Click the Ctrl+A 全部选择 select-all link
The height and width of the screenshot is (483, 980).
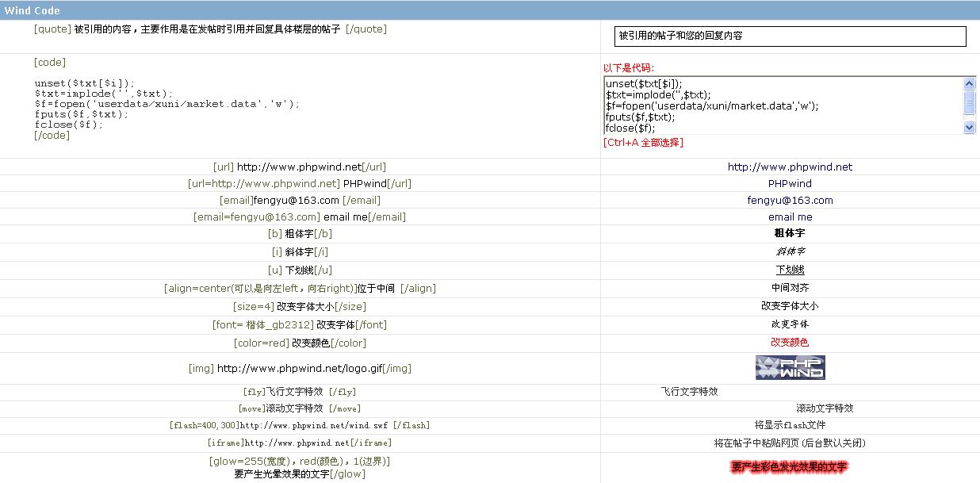[x=643, y=143]
